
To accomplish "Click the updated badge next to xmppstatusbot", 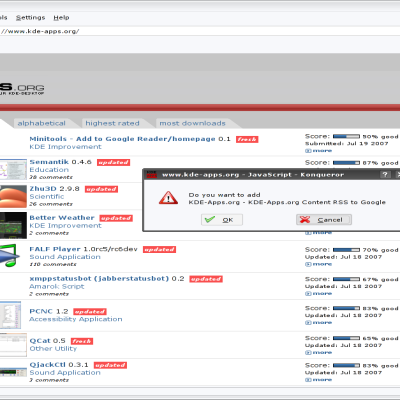I will 206,279.
